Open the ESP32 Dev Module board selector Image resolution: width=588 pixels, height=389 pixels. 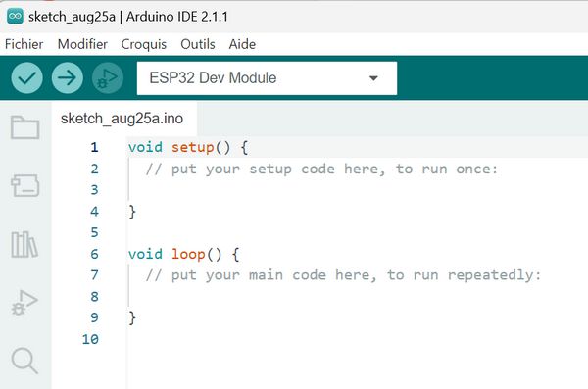pos(267,78)
